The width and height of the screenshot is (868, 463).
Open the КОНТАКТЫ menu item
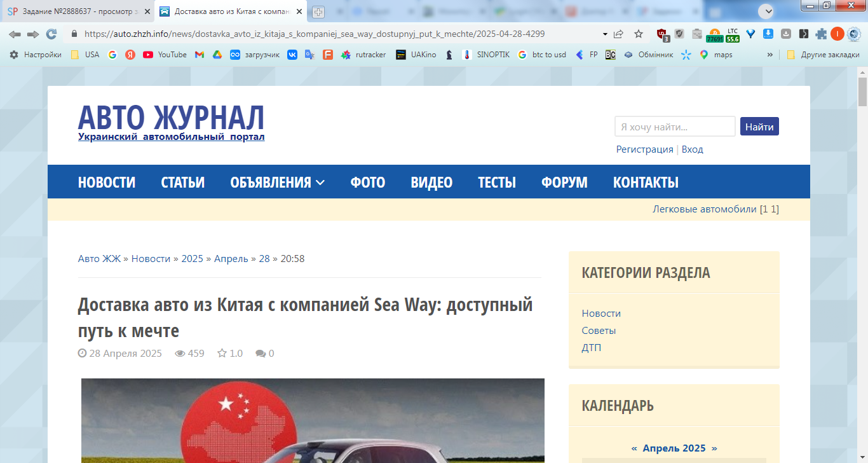click(646, 183)
